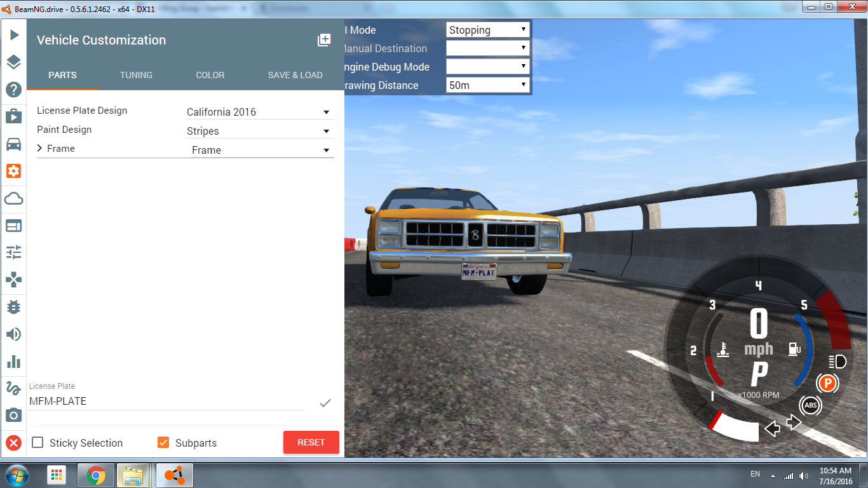Open the Replay media icon
Image resolution: width=868 pixels, height=488 pixels.
click(14, 116)
